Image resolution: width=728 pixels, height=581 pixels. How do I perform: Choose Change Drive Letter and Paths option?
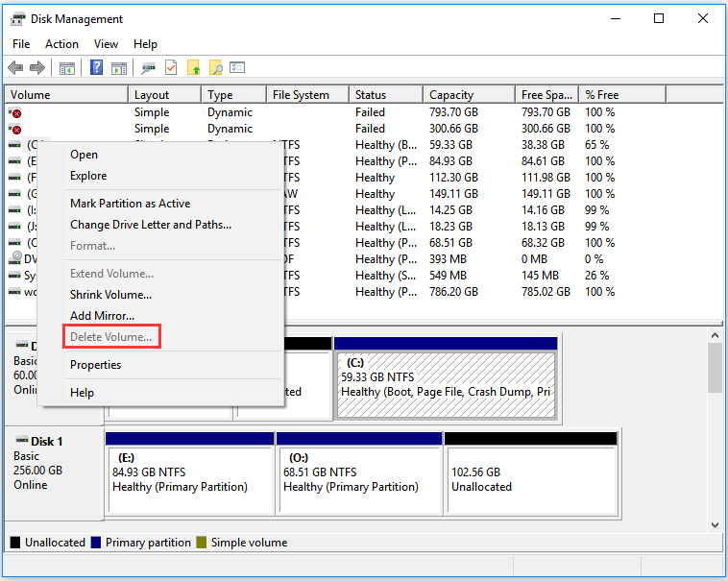pos(151,225)
